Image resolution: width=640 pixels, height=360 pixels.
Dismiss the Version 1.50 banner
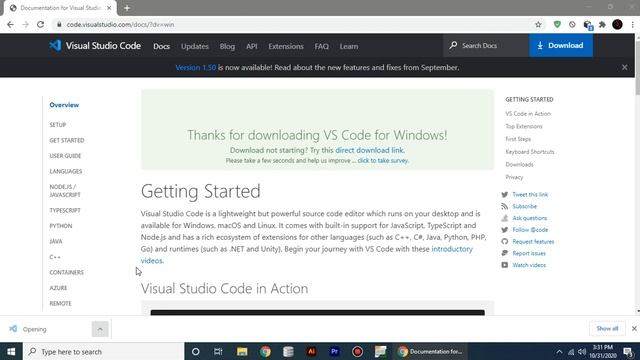[x=624, y=67]
